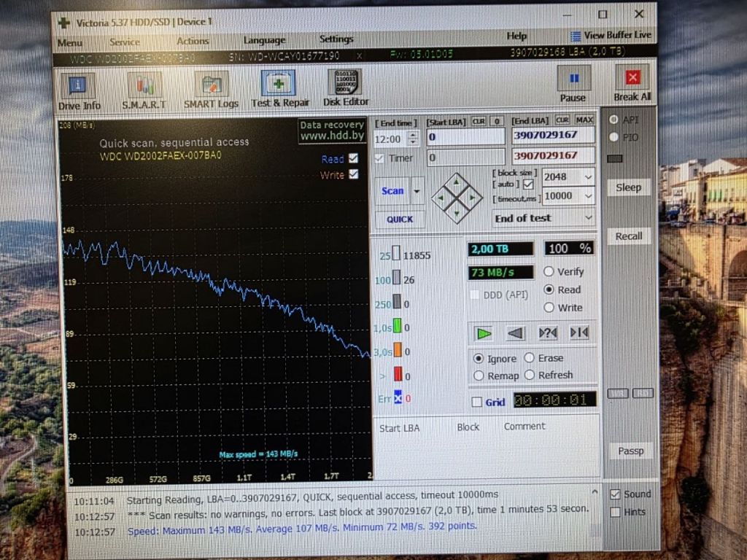Open the Service menu

[x=125, y=42]
